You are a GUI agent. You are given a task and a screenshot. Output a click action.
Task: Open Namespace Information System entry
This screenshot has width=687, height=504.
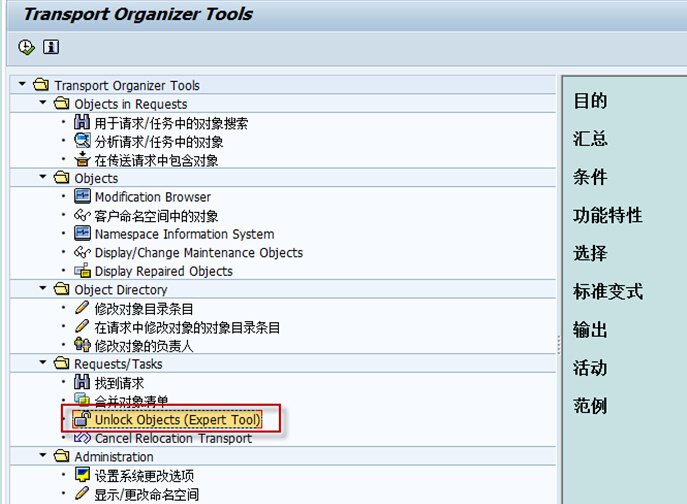pos(184,234)
